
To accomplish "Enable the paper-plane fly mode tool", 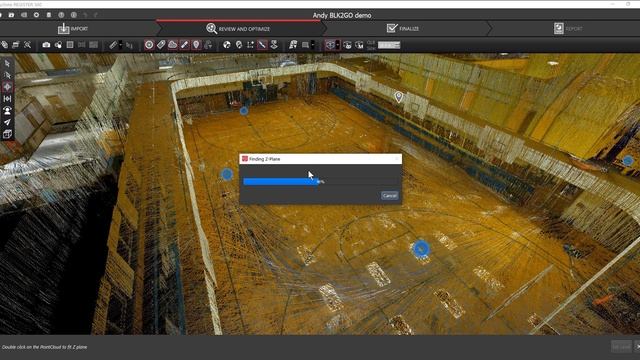I will tap(7, 122).
